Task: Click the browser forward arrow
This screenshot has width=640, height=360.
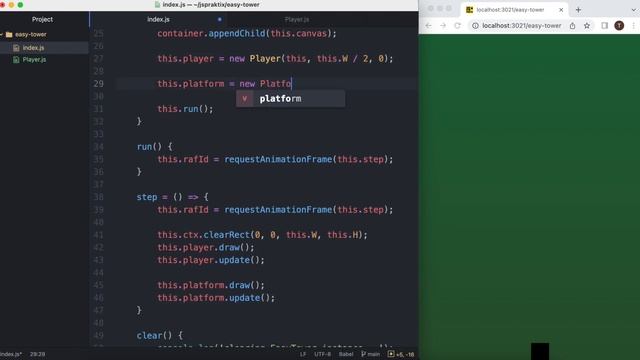Action: click(443, 25)
